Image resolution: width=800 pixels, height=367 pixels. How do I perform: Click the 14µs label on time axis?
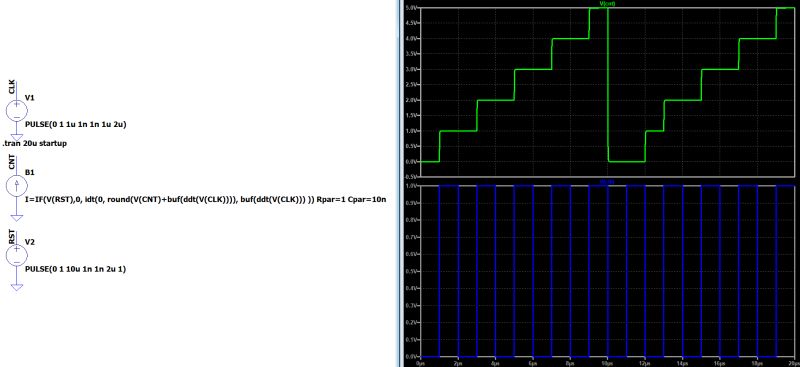tap(682, 364)
